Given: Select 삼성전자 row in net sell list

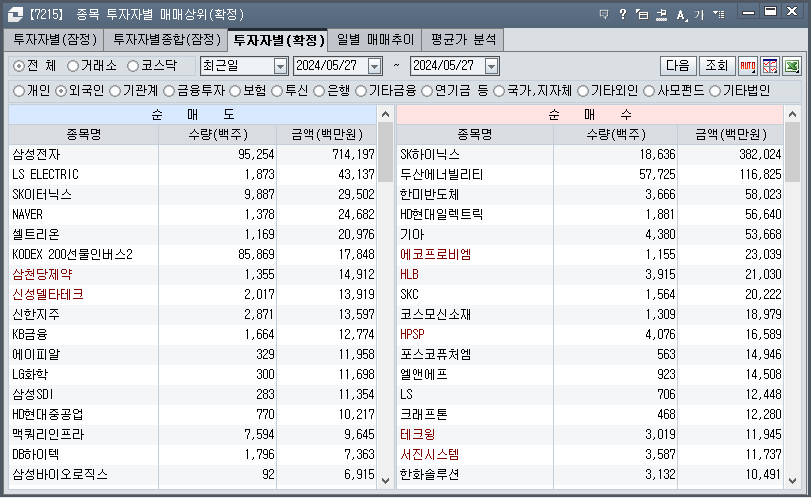Looking at the screenshot, I should click(x=192, y=154).
